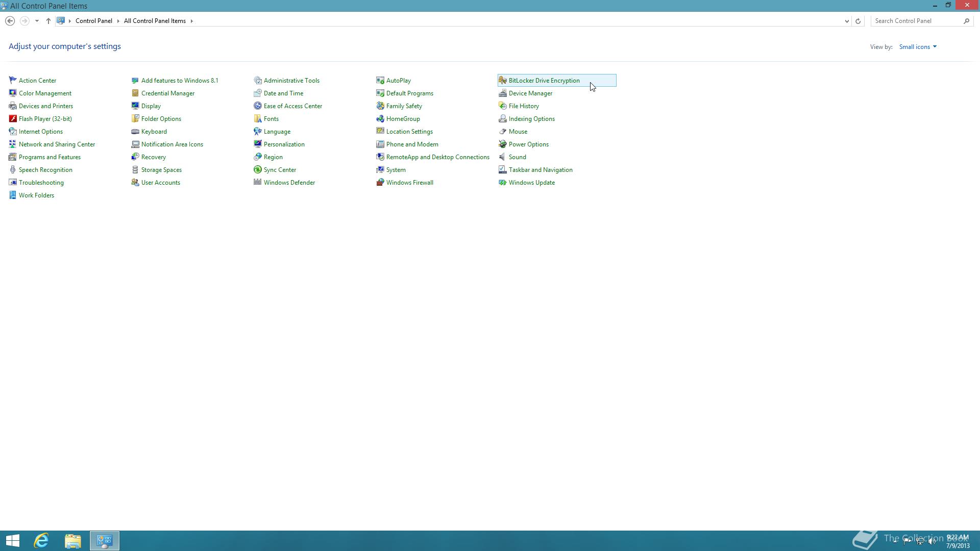Open the Folder Options icon
Viewport: 980px width, 551px height.
[135, 118]
